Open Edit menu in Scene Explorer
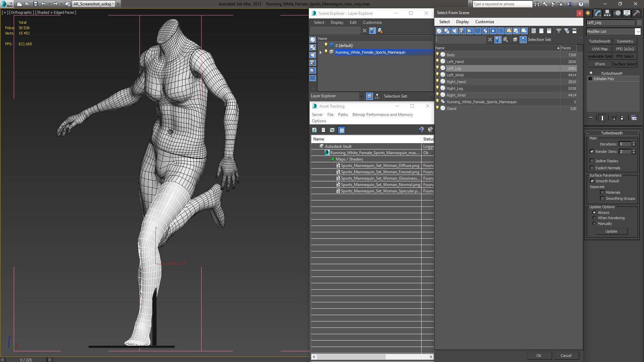The width and height of the screenshot is (644, 362). coord(353,22)
